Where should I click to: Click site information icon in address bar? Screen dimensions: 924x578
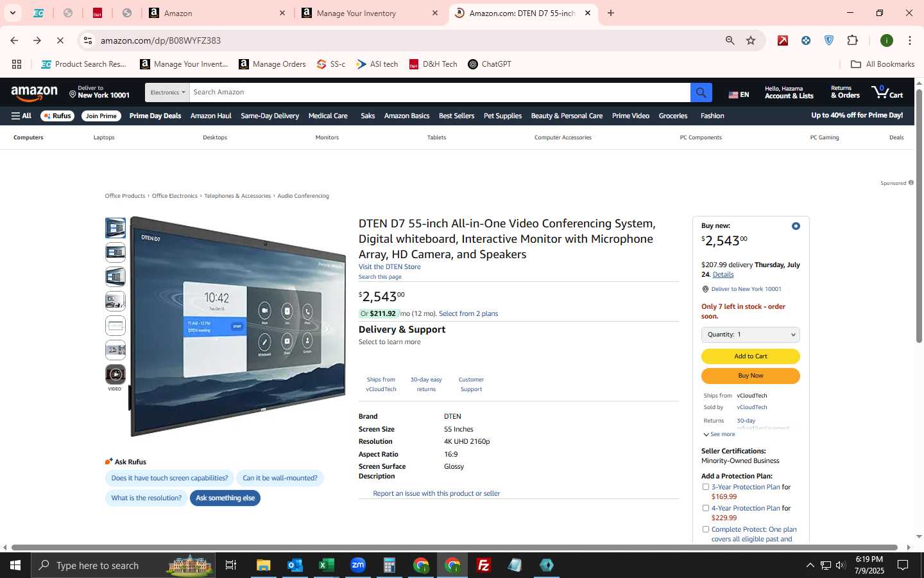click(x=88, y=40)
